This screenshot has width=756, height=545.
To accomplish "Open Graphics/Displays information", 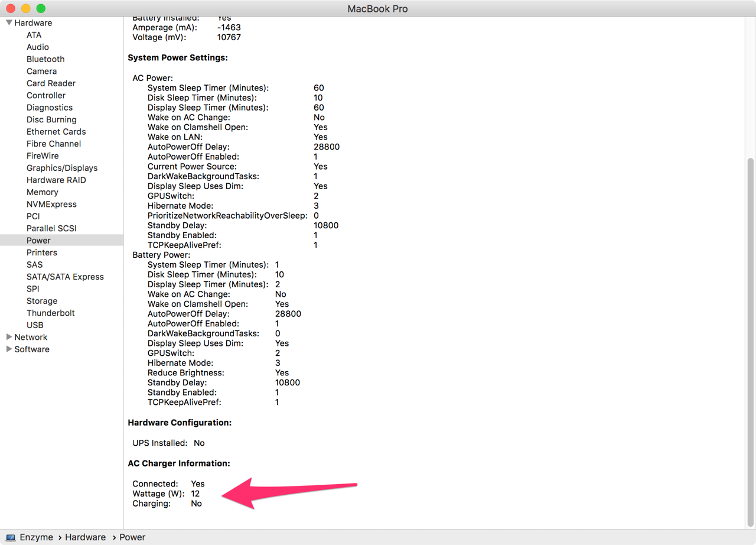I will click(x=62, y=168).
